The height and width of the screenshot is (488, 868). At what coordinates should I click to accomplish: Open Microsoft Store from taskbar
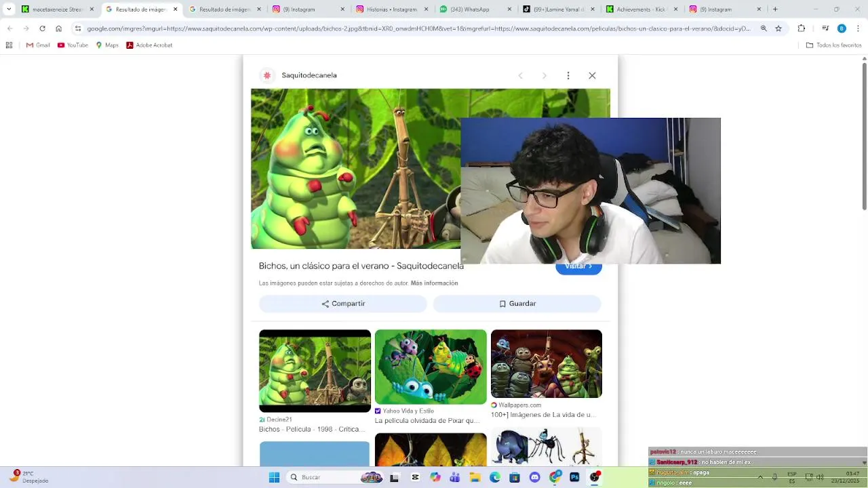(515, 477)
